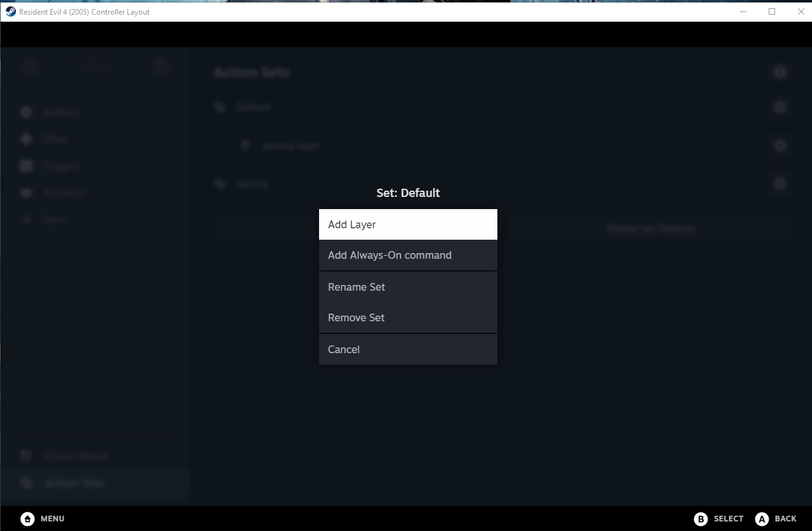The image size is (812, 531).
Task: Click the Virtual Menus icon in sidebar
Action: [x=26, y=456]
